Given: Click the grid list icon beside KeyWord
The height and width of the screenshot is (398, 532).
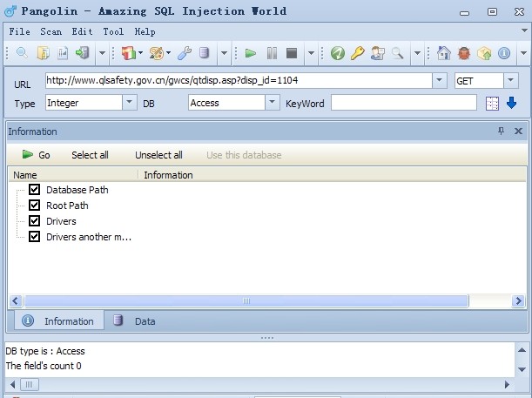Looking at the screenshot, I should click(492, 104).
